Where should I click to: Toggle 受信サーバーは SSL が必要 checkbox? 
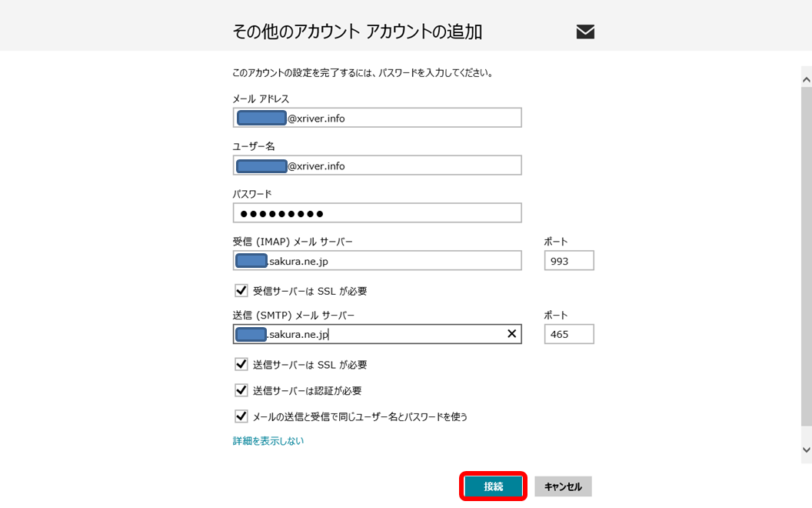(x=241, y=291)
